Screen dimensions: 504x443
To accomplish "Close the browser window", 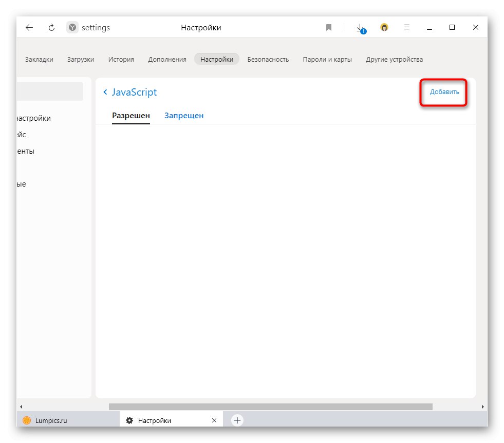I will click(x=476, y=27).
